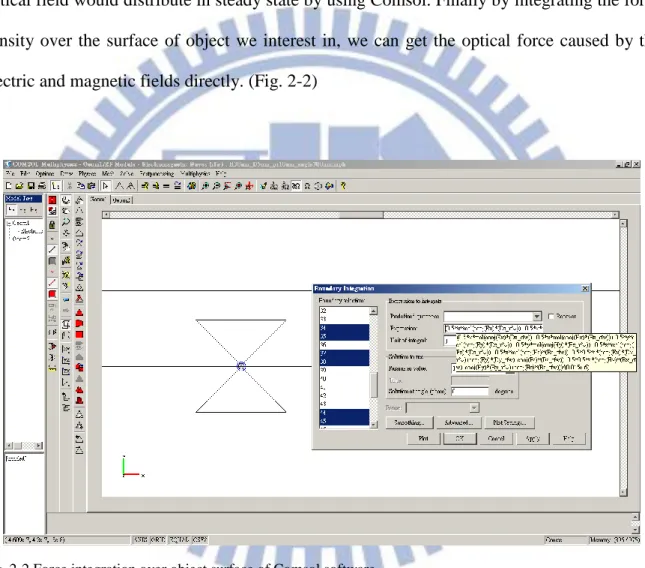Click the Cancel button in dialog
Image resolution: width=645 pixels, height=568 pixels.
click(496, 438)
